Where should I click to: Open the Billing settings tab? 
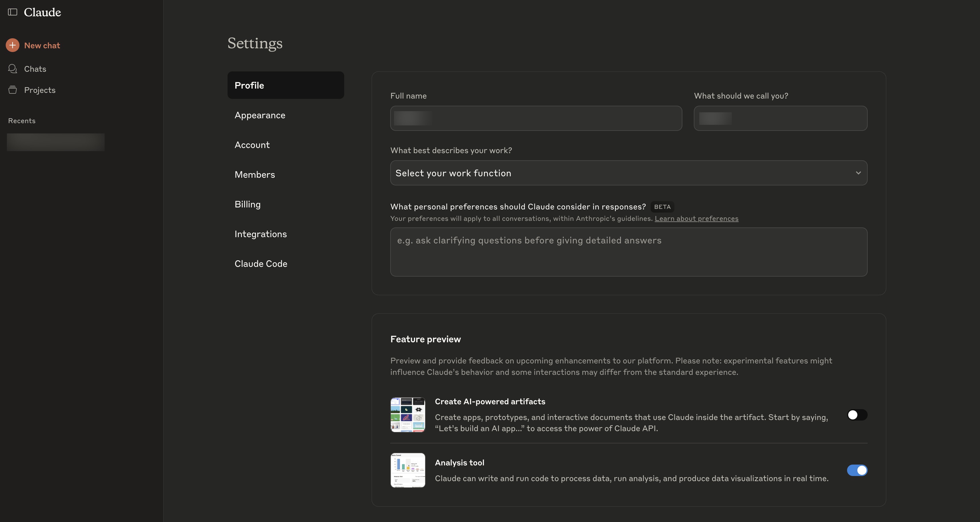coord(248,204)
